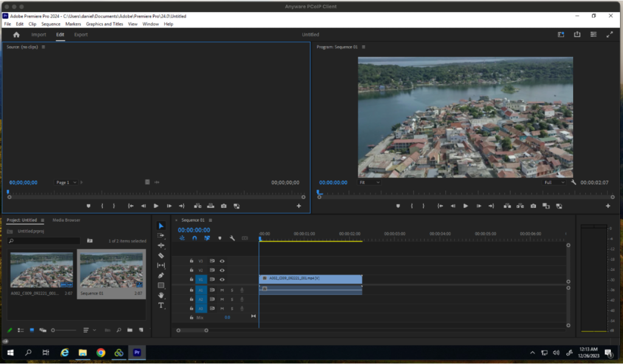Viewport: 623px width, 364px height.
Task: Select the Track Select Forward tool
Action: [x=161, y=236]
